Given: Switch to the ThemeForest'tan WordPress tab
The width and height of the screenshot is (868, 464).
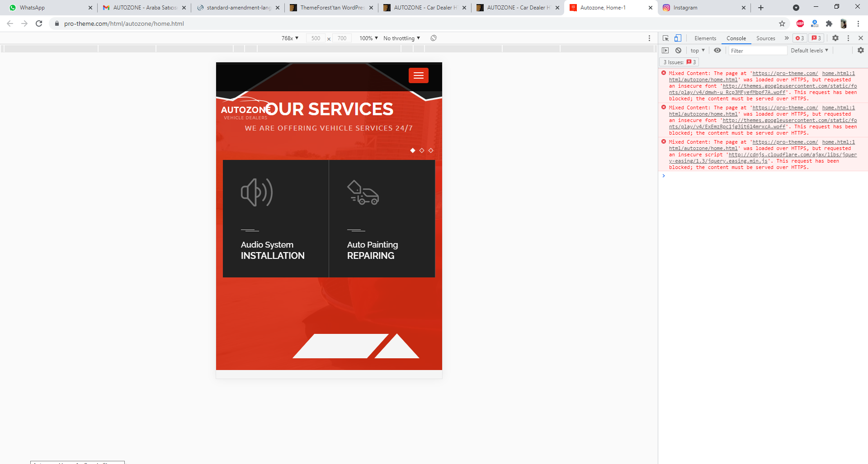Looking at the screenshot, I should click(x=331, y=8).
